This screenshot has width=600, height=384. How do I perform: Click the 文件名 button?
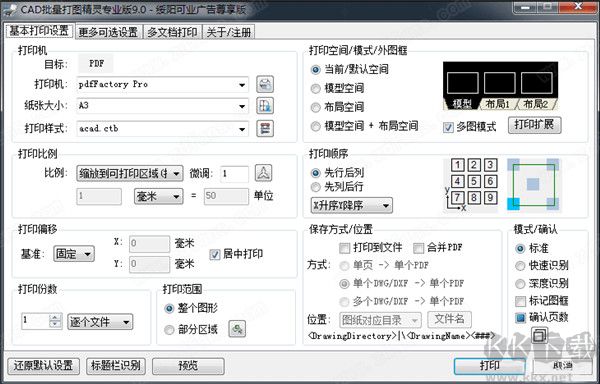click(450, 319)
